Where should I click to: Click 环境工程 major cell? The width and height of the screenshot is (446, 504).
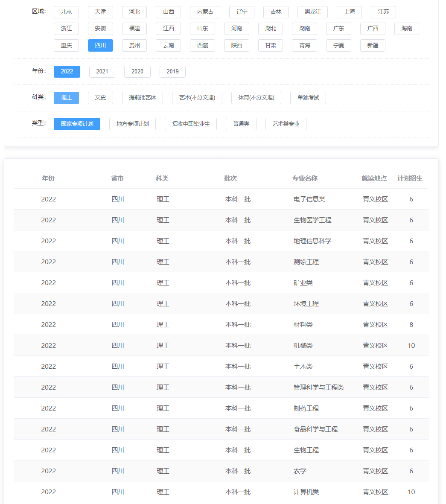tap(306, 304)
